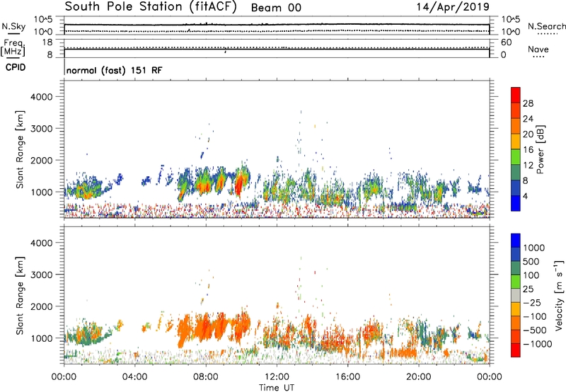Click the '04:00' time axis label

point(134,377)
